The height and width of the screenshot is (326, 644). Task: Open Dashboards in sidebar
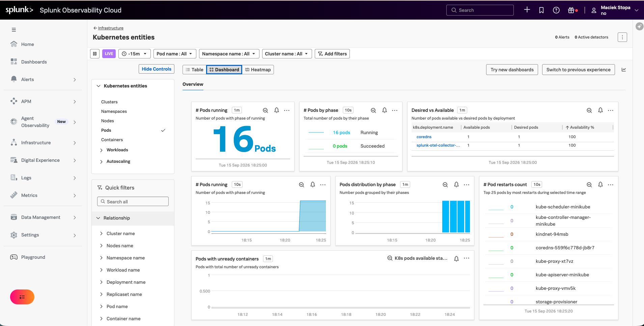[x=34, y=62]
